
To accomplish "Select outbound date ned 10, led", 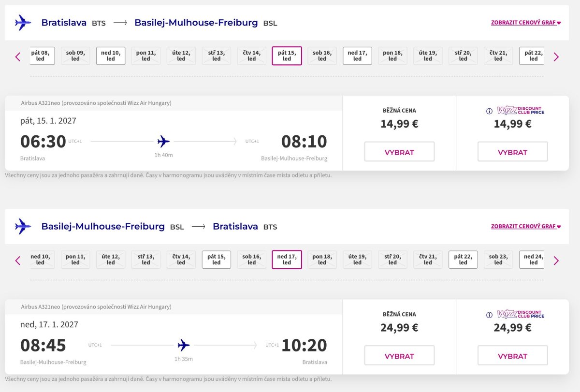I will [111, 56].
